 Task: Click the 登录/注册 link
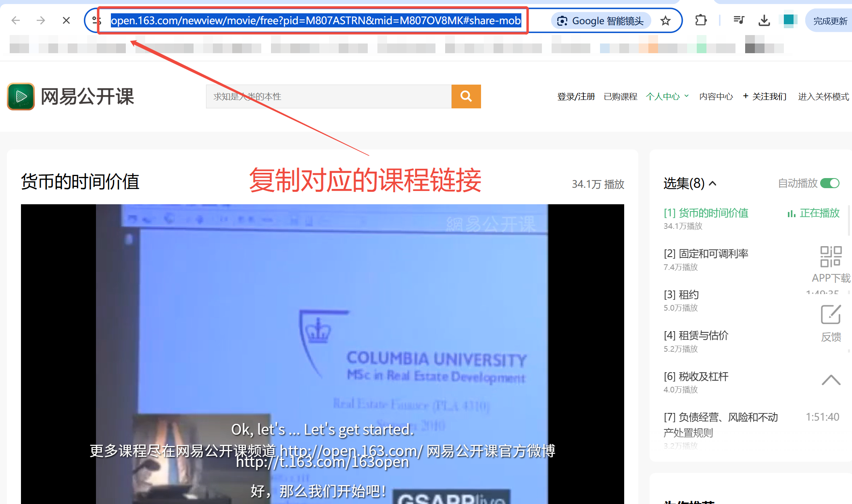click(576, 97)
